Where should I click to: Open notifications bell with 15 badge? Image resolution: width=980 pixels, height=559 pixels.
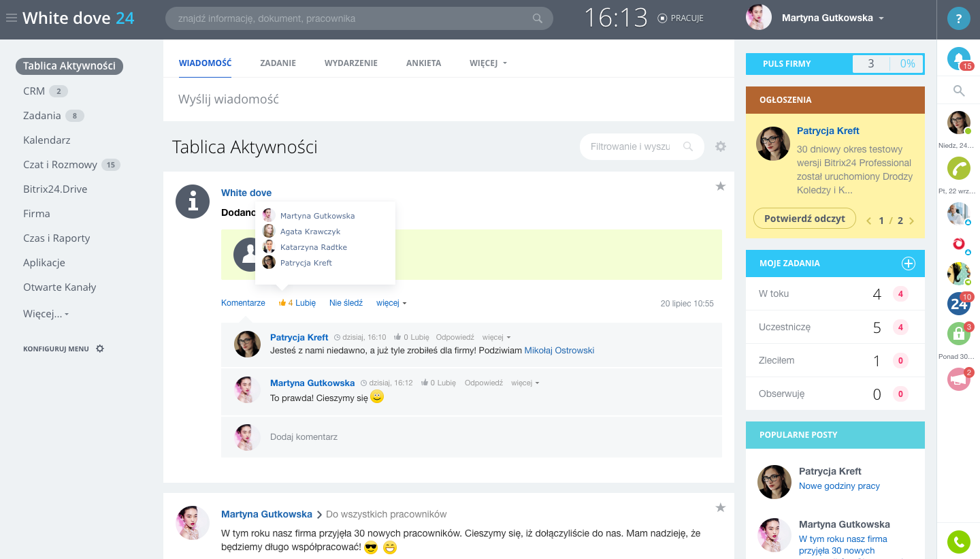(958, 59)
